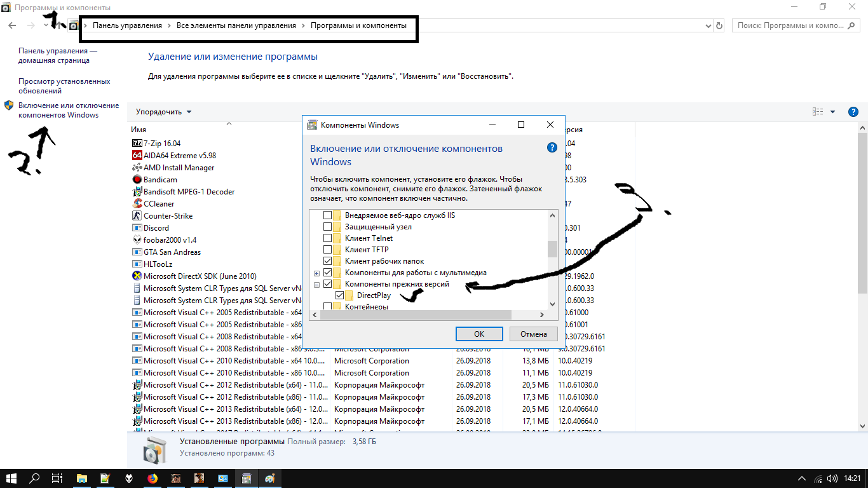Click the view mode button in toolbar
868x488 pixels.
[x=818, y=112]
